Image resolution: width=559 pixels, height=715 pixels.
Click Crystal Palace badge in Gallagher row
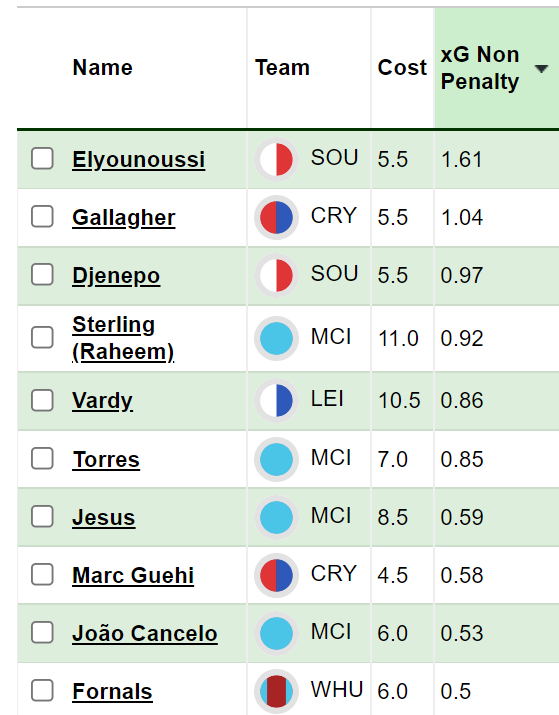point(276,217)
